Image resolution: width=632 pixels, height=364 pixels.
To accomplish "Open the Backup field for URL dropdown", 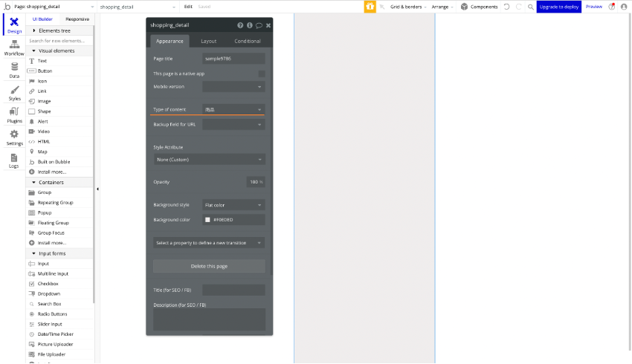I will (233, 124).
